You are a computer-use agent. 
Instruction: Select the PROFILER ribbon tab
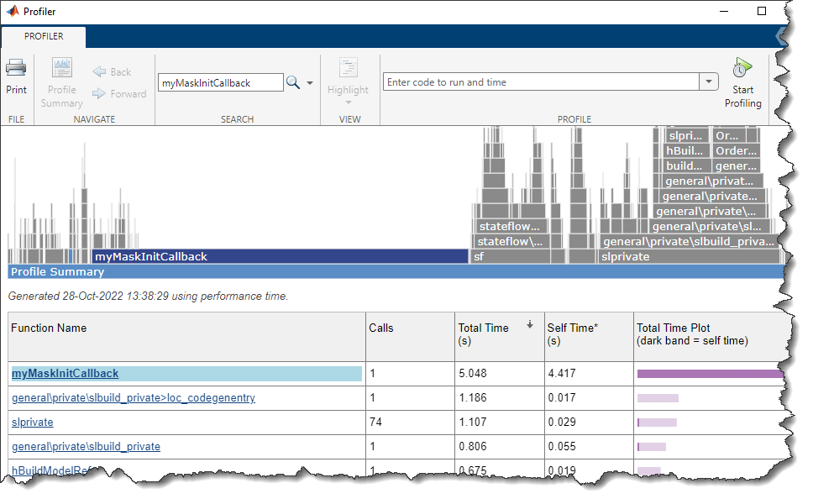[x=44, y=37]
